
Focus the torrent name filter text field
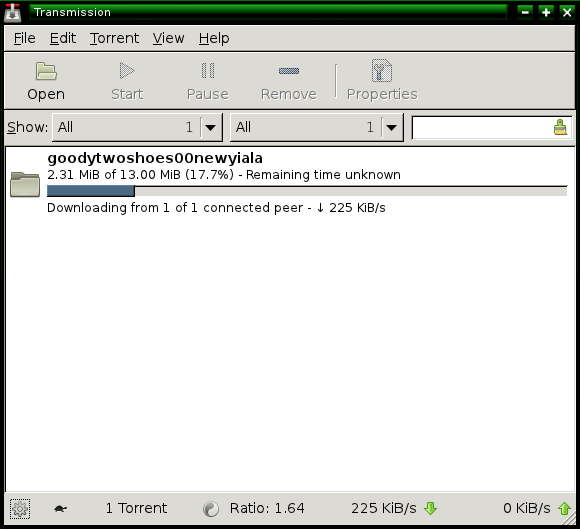pos(482,127)
